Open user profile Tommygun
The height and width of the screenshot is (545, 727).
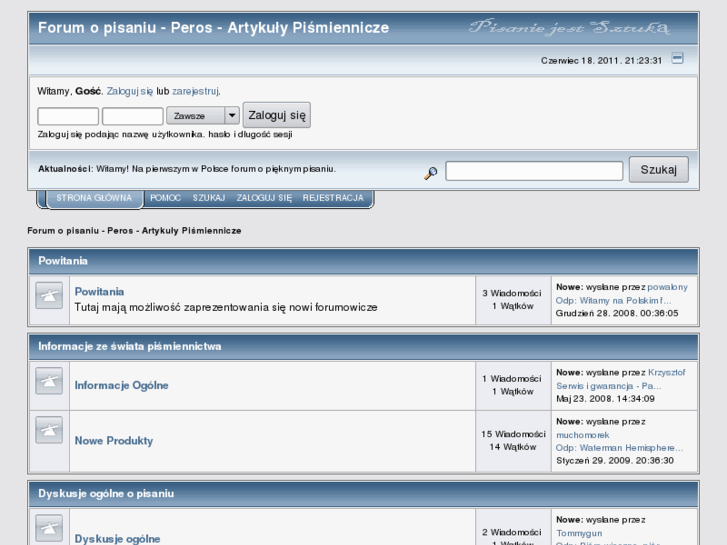pyautogui.click(x=579, y=533)
